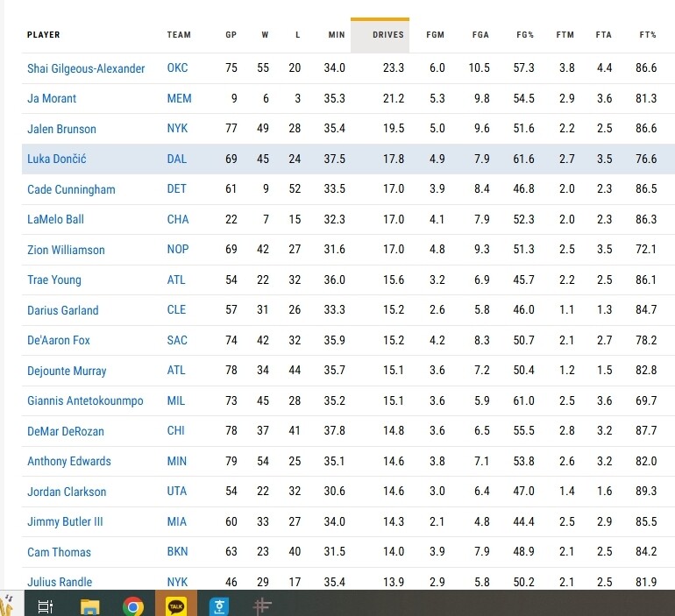The image size is (675, 616).
Task: Open the saxophone icon on the taskbar
Action: coord(7,605)
